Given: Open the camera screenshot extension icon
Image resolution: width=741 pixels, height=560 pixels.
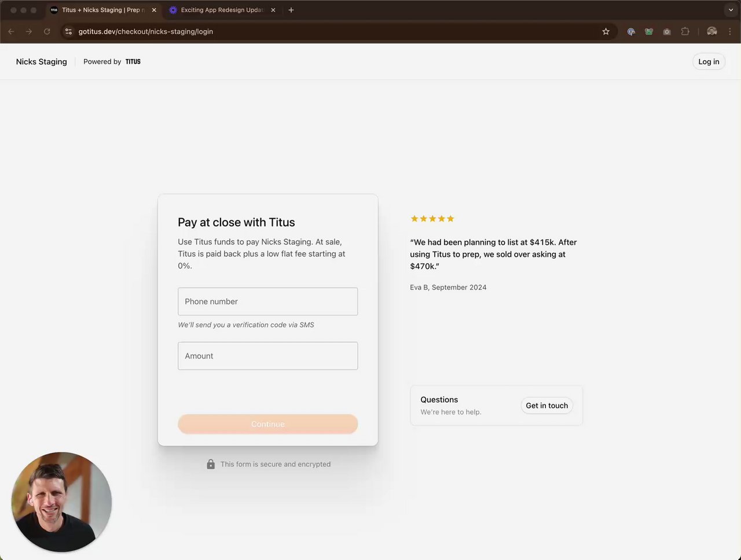Looking at the screenshot, I should [667, 31].
